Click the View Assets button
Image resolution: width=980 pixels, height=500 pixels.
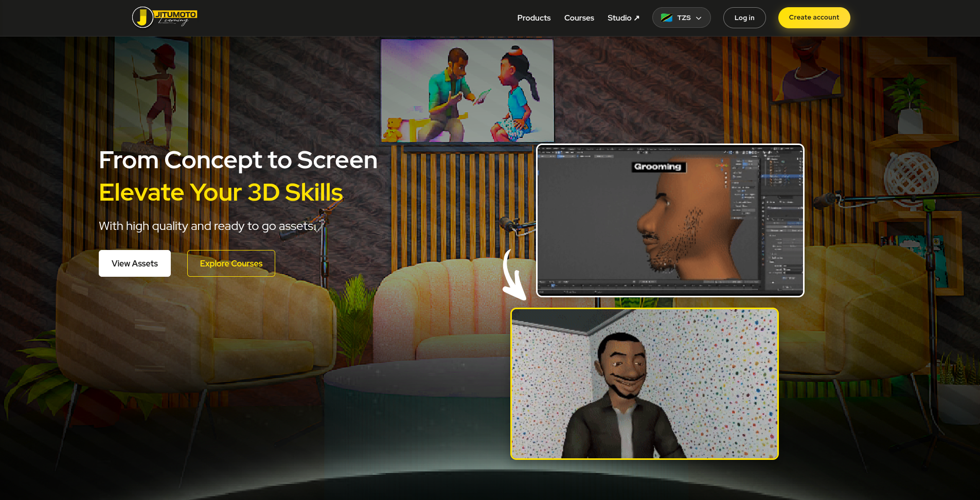point(134,263)
